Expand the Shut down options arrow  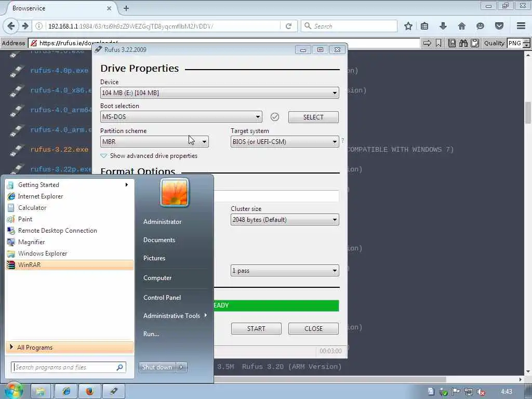pyautogui.click(x=181, y=367)
